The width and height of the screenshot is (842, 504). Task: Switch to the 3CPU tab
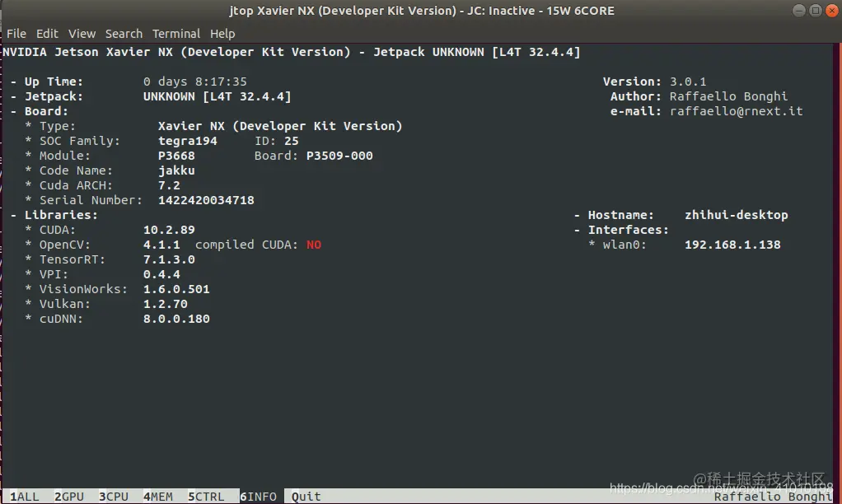pos(114,497)
